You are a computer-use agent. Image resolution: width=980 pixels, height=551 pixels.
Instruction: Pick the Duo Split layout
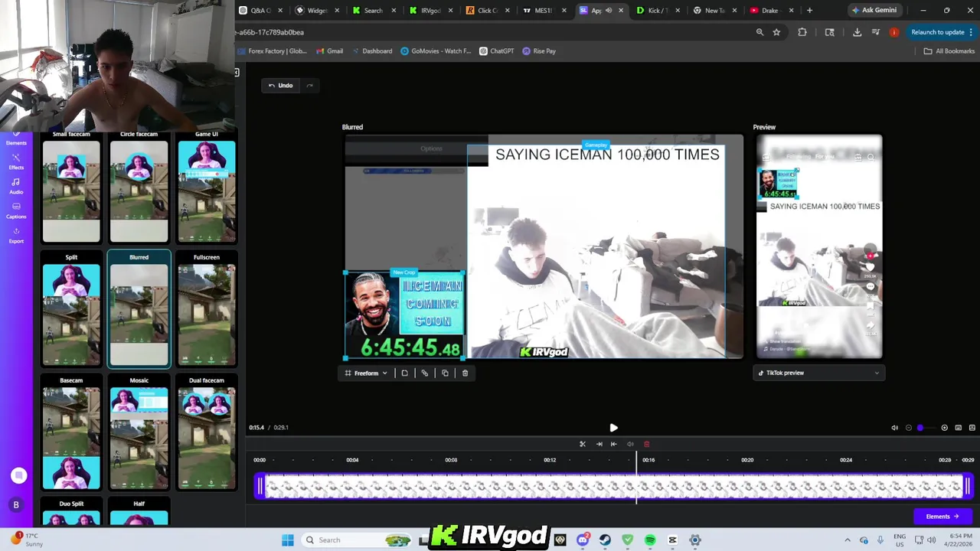(x=71, y=511)
